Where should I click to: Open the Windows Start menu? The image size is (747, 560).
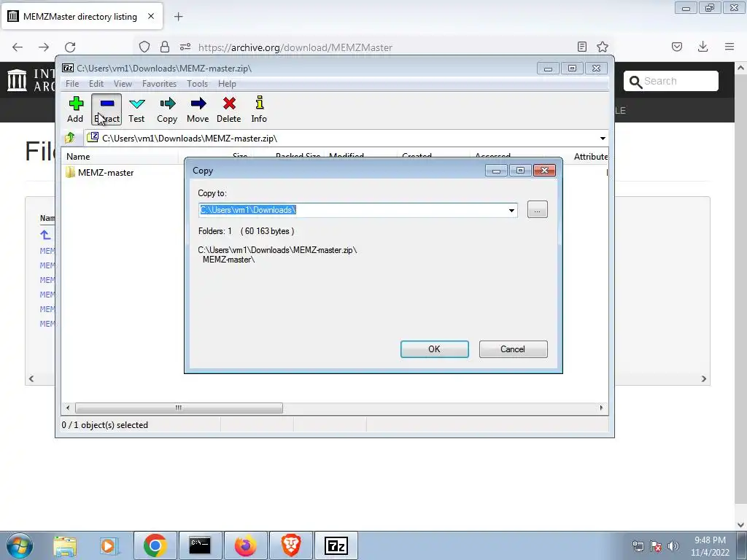pos(20,545)
